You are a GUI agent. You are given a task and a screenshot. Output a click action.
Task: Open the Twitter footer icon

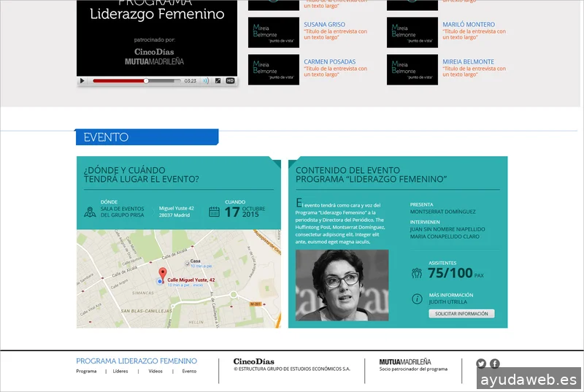point(481,364)
